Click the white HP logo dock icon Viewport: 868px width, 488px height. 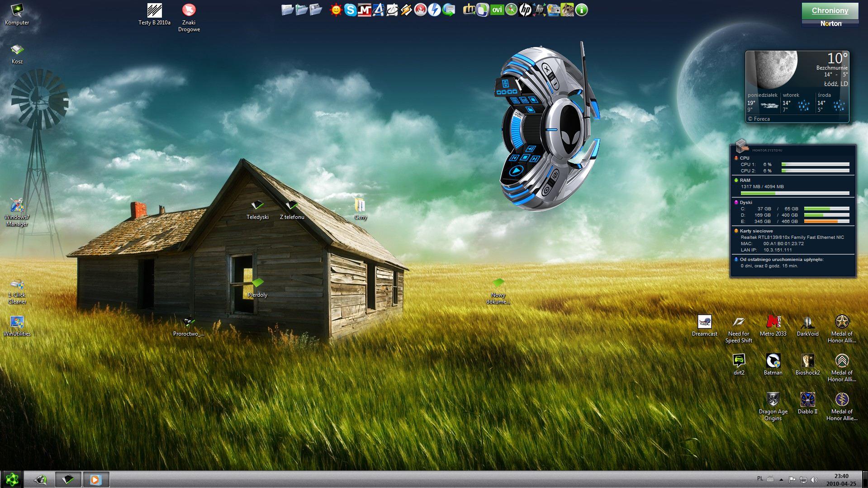point(525,10)
